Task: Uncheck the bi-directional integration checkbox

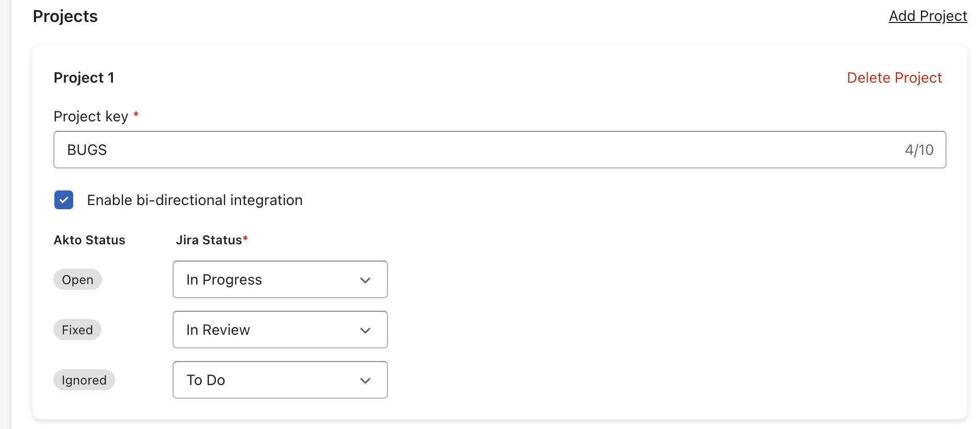Action: (64, 200)
